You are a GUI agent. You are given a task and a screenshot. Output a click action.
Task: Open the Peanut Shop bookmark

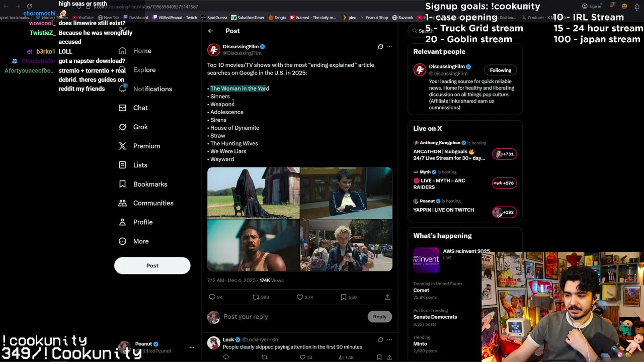pyautogui.click(x=374, y=18)
